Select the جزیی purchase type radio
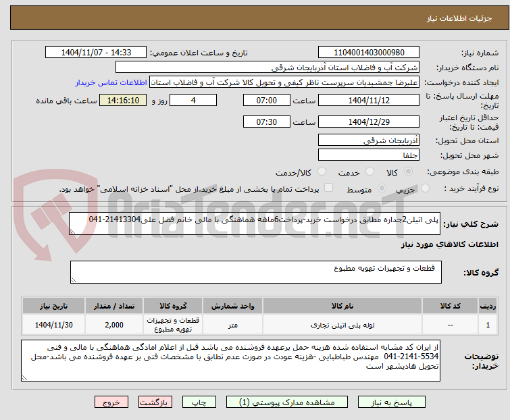Viewport: 510px width, 420px height. coord(425,188)
